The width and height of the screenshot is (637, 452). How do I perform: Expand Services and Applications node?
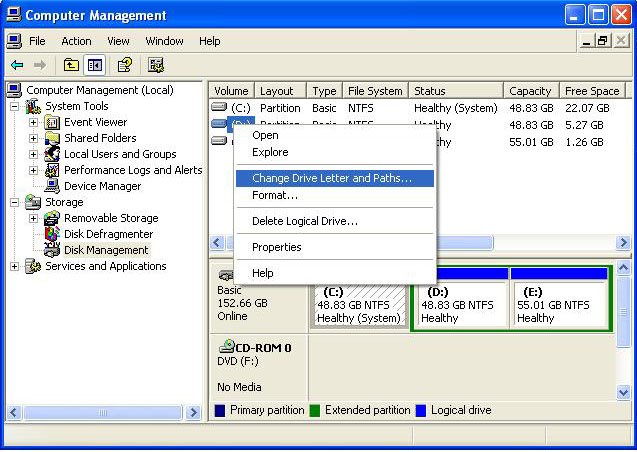point(15,266)
